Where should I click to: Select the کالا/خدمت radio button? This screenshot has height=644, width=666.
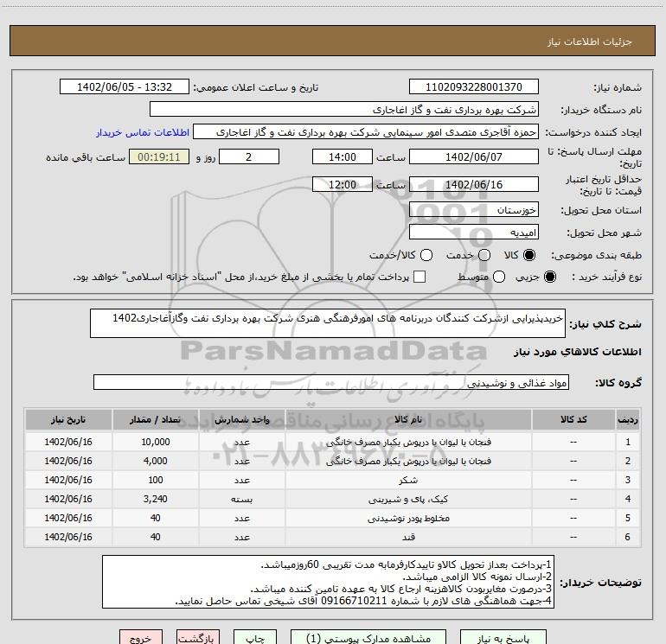pos(426,255)
